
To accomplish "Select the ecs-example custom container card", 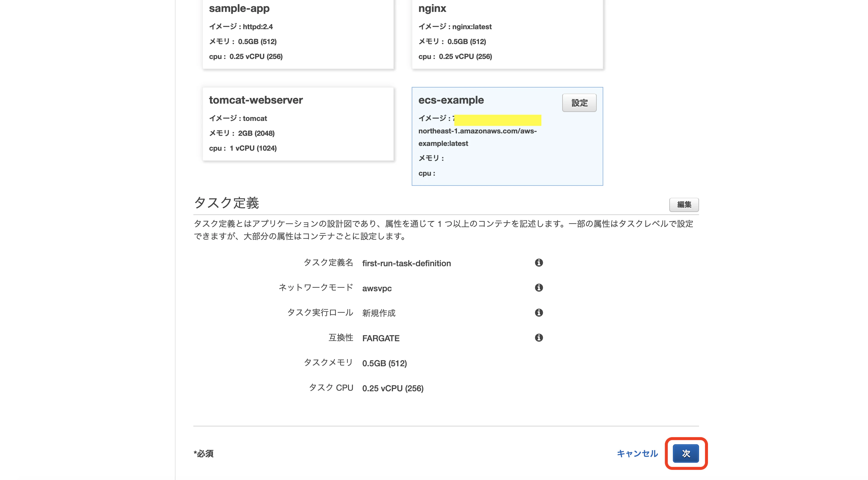I will (507, 136).
